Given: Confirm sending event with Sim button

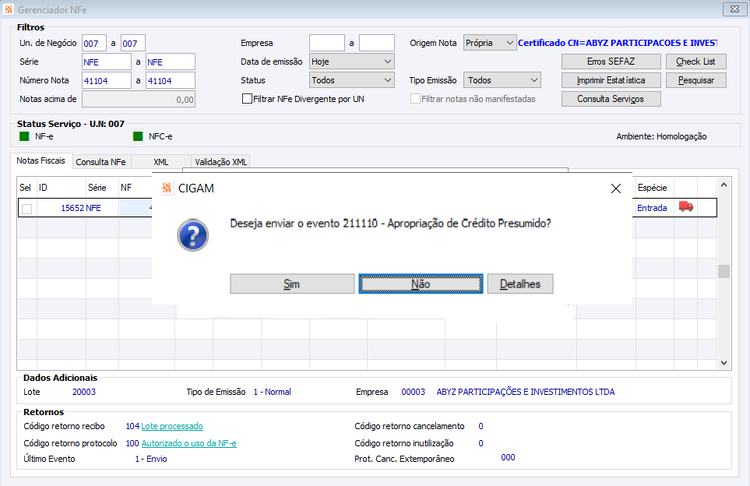Looking at the screenshot, I should tap(292, 284).
